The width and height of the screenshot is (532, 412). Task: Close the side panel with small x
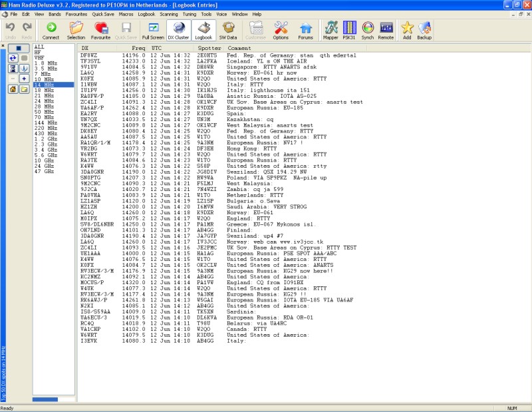(x=3, y=45)
